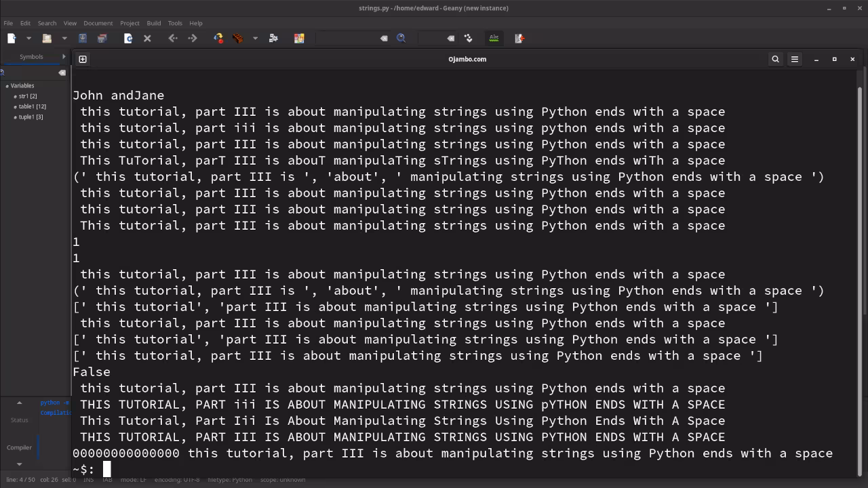Click 'scope: unknown' in the status bar
868x488 pixels.
pos(283,480)
